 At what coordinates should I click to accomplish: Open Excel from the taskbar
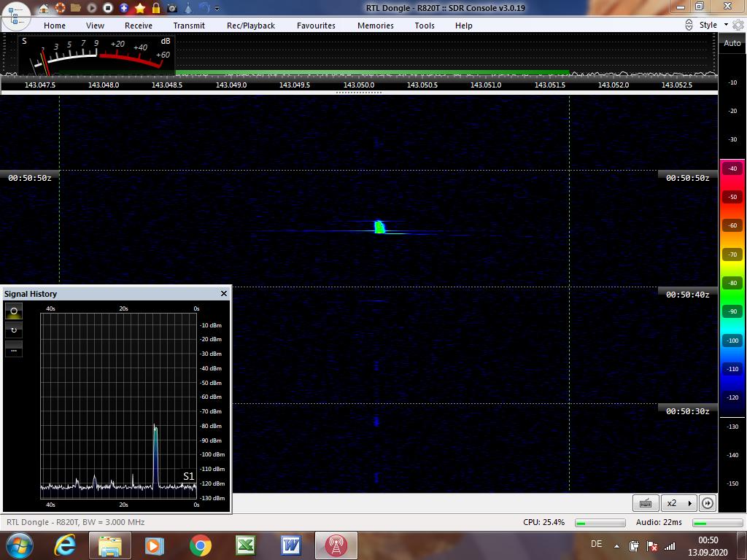point(245,545)
